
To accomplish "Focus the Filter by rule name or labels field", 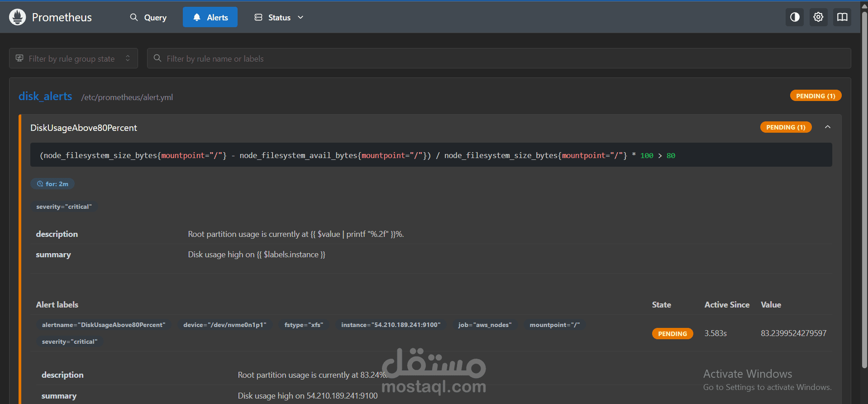I will coord(499,58).
